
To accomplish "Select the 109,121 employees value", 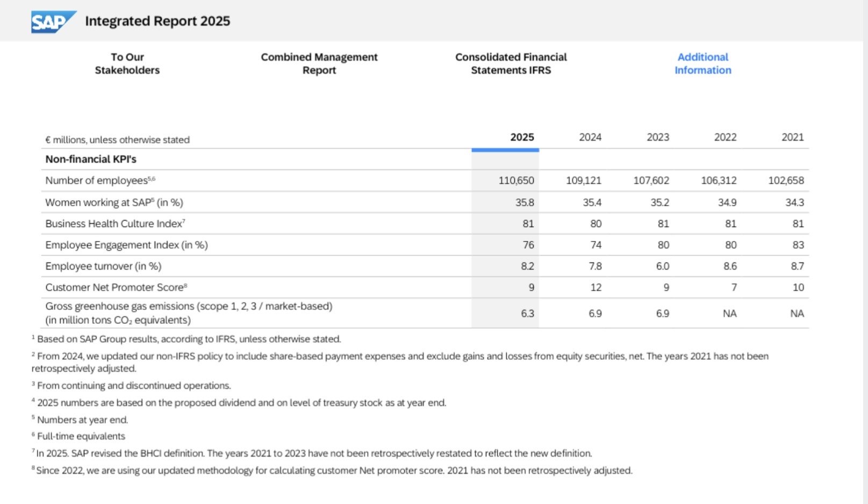I will 584,181.
